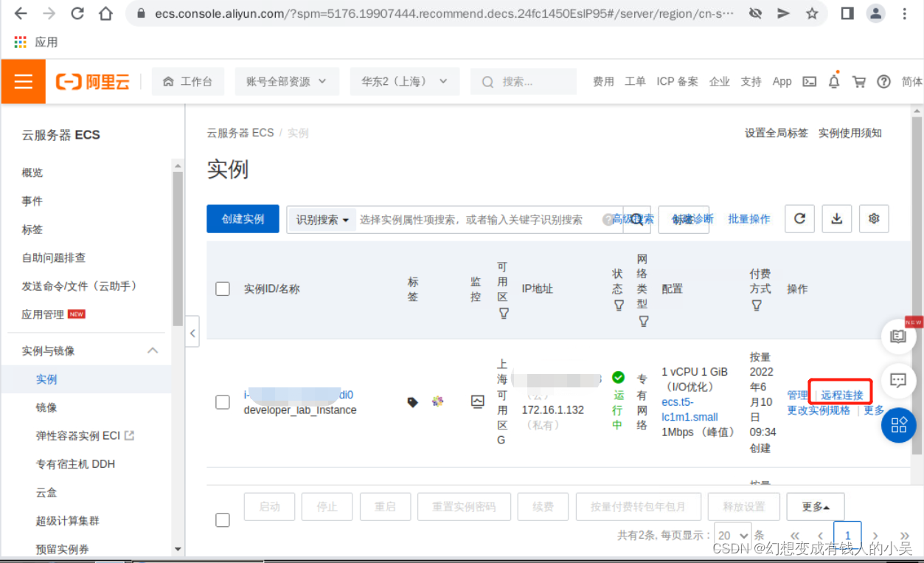Open the browser profile avatar
The width and height of the screenshot is (924, 563).
pos(875,13)
